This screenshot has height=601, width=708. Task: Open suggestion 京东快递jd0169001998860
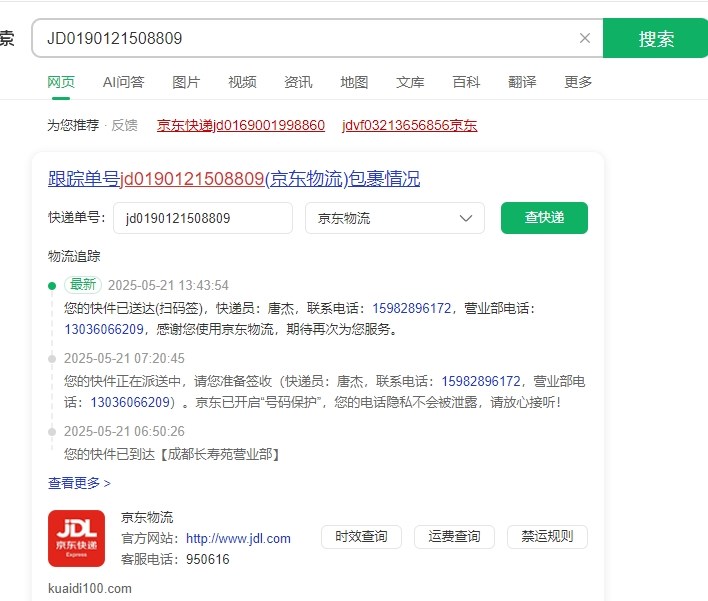click(241, 125)
